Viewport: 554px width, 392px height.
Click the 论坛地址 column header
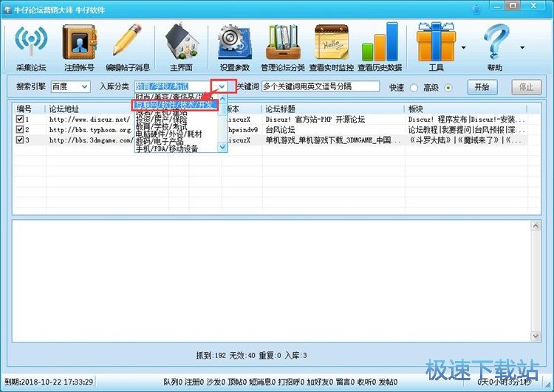click(x=89, y=109)
